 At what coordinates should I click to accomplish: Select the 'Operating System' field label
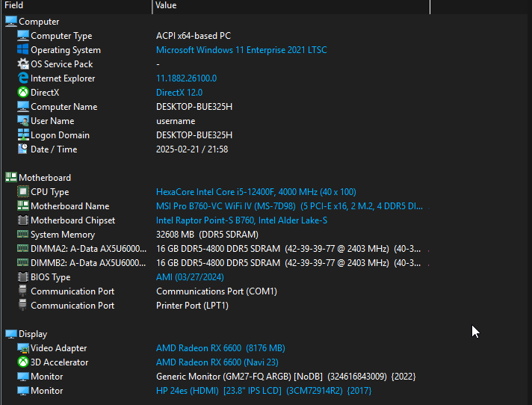66,50
